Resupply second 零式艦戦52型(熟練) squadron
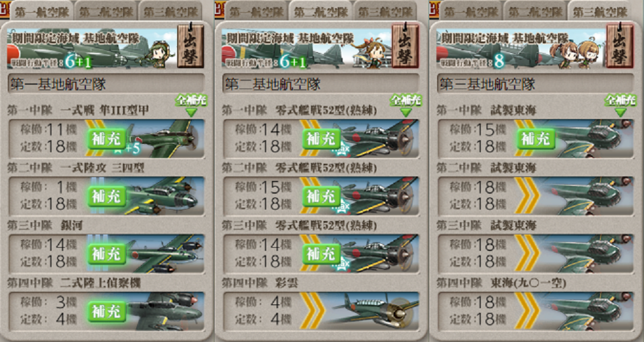The width and height of the screenshot is (644, 342). point(321,197)
